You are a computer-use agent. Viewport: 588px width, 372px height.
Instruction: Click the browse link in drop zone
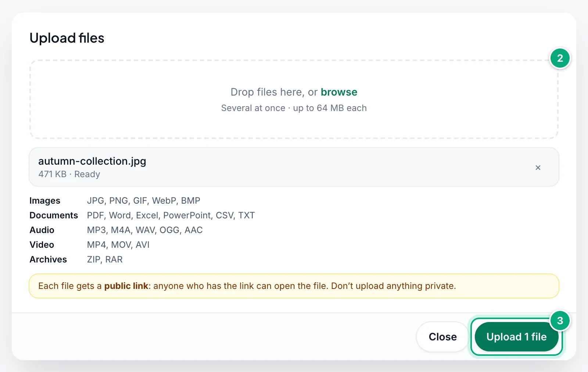tap(339, 92)
